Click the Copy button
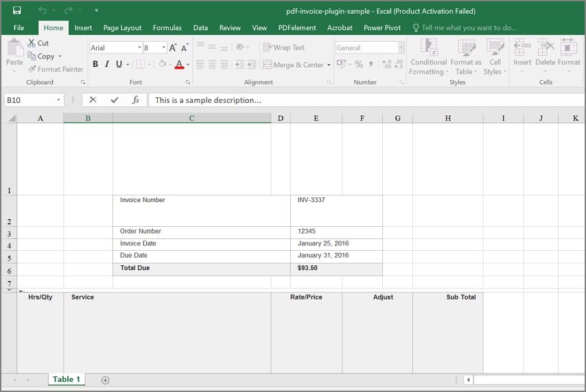 click(41, 56)
